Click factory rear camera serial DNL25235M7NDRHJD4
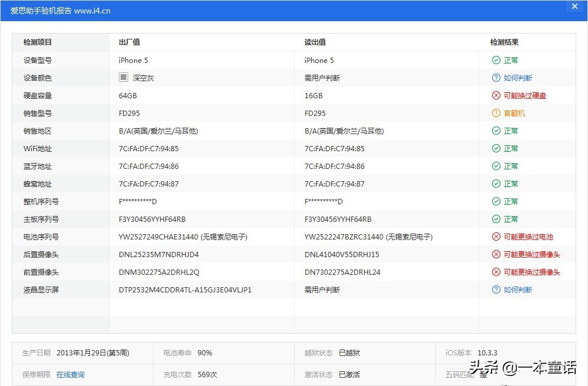The width and height of the screenshot is (588, 386). point(159,254)
